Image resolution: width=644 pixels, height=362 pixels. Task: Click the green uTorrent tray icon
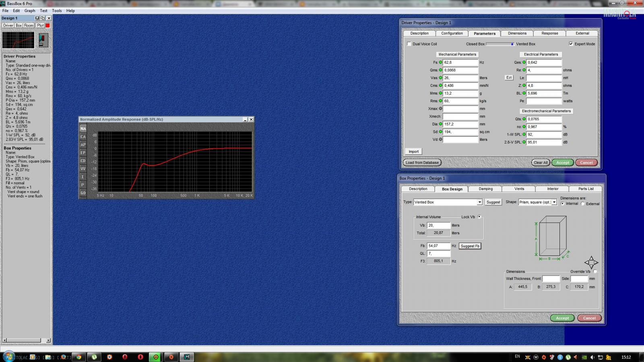pos(568,357)
